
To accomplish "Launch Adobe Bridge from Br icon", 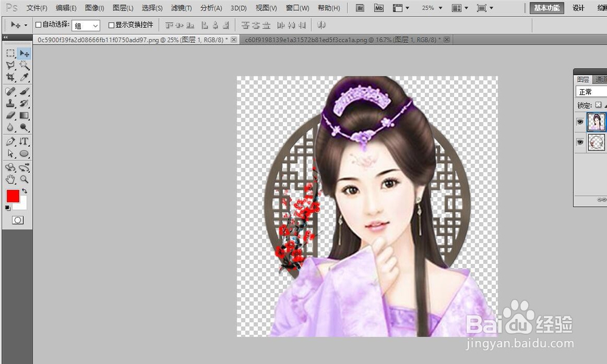I will [360, 8].
